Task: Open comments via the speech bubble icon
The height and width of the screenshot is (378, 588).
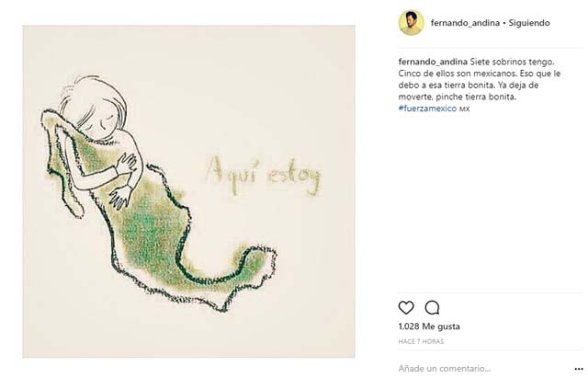Action: pos(432,308)
